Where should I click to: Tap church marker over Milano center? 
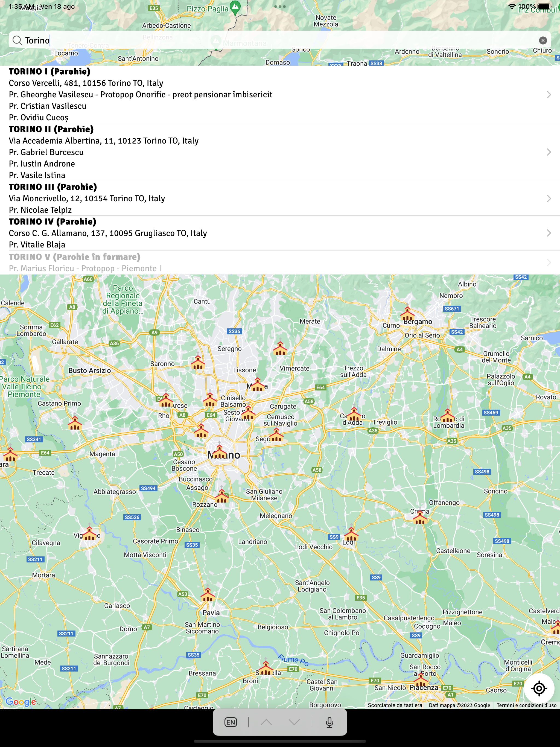pyautogui.click(x=220, y=451)
